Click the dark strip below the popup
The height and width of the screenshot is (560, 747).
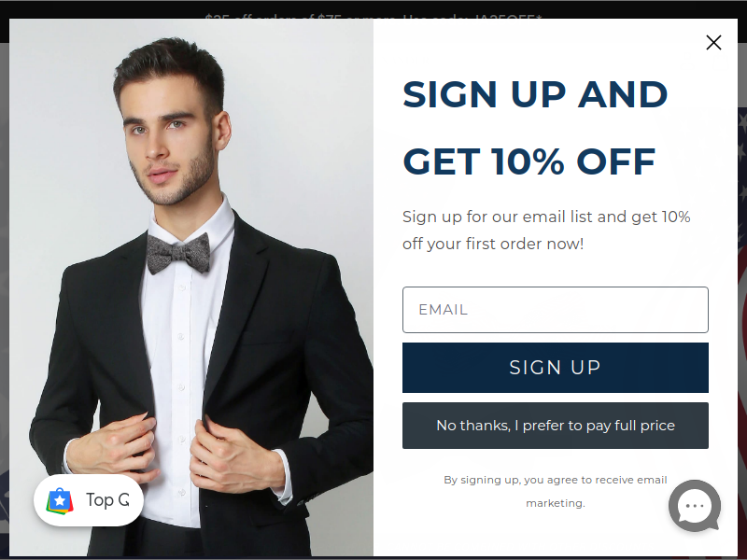pyautogui.click(x=373, y=558)
